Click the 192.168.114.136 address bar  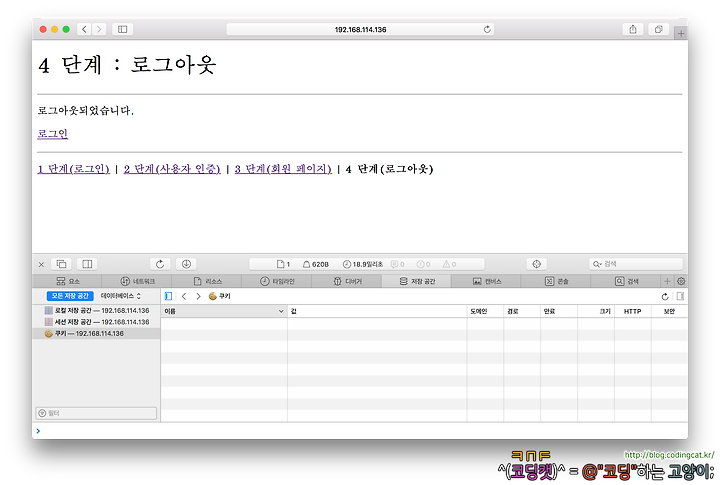point(360,29)
